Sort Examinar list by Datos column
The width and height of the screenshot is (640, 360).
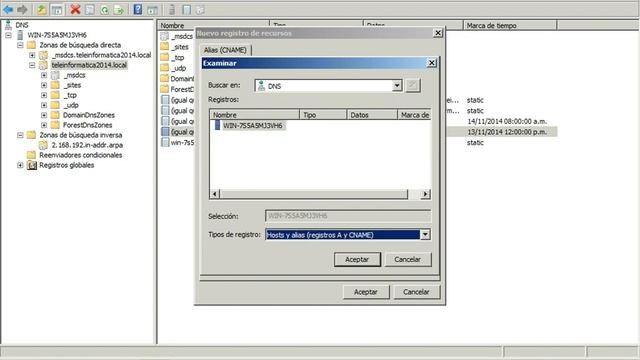[x=372, y=115]
